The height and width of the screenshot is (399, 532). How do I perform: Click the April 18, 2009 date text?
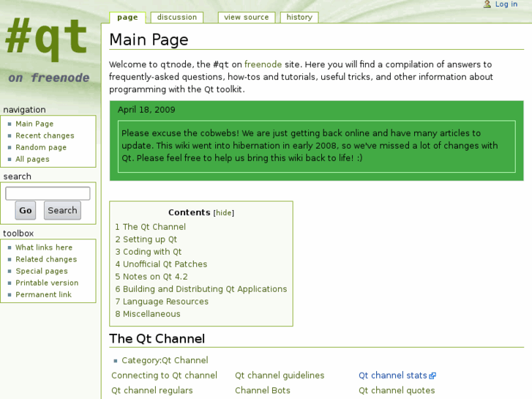click(146, 110)
